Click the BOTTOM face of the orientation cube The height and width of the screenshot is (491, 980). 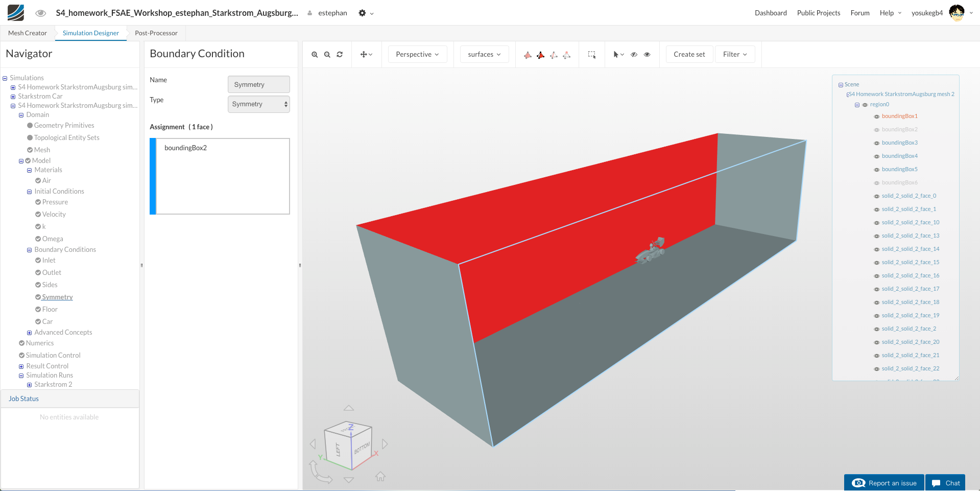click(362, 448)
